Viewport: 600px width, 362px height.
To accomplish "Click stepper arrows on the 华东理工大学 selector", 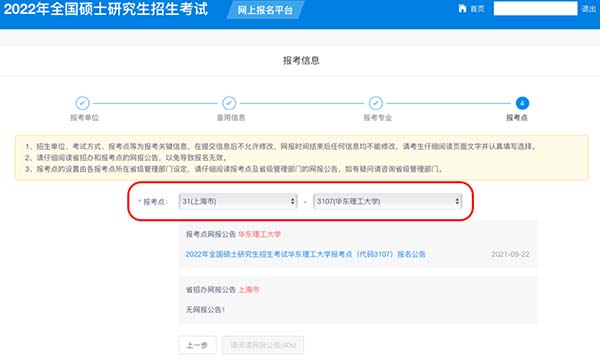I will (x=457, y=201).
